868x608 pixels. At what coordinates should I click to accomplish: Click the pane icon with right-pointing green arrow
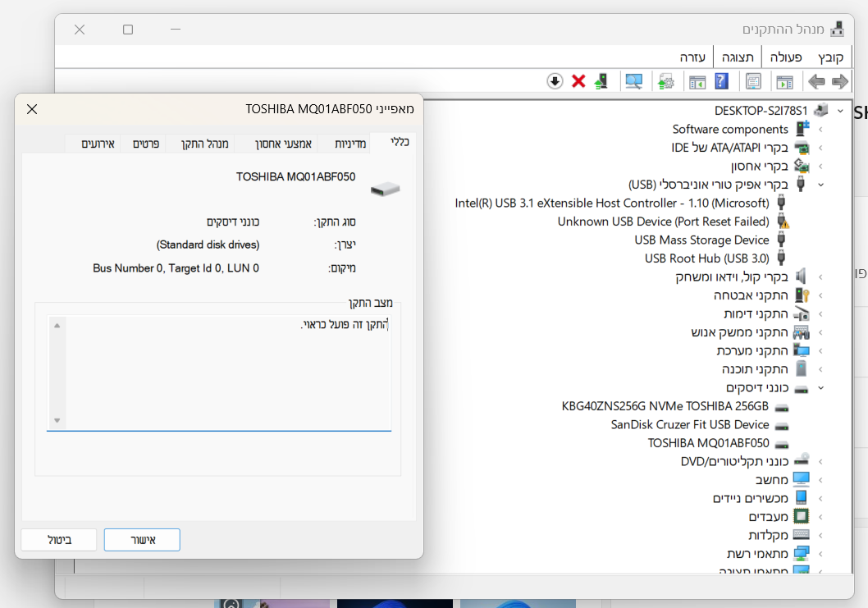(x=785, y=82)
